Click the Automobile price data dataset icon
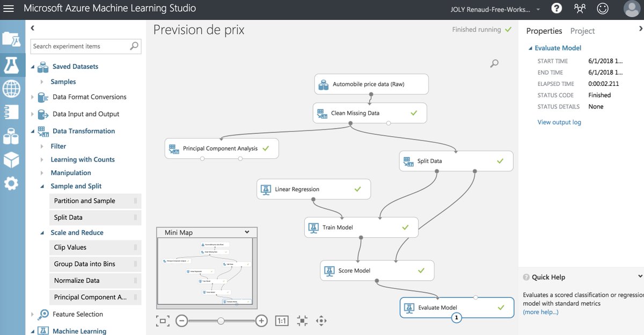 [324, 84]
